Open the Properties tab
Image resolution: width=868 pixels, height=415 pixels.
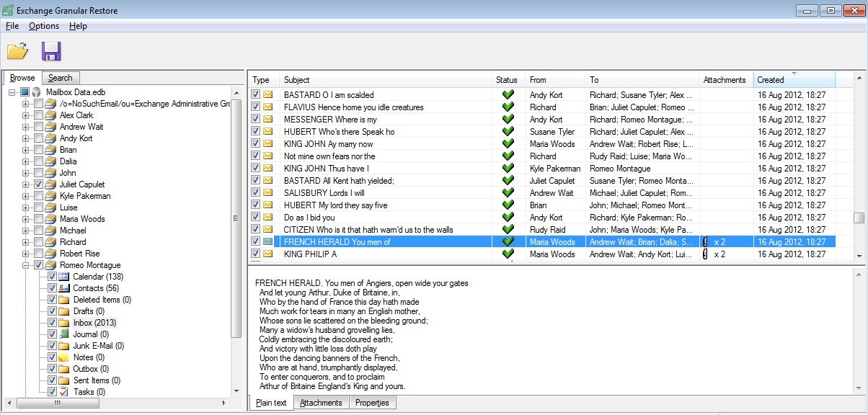[x=372, y=403]
